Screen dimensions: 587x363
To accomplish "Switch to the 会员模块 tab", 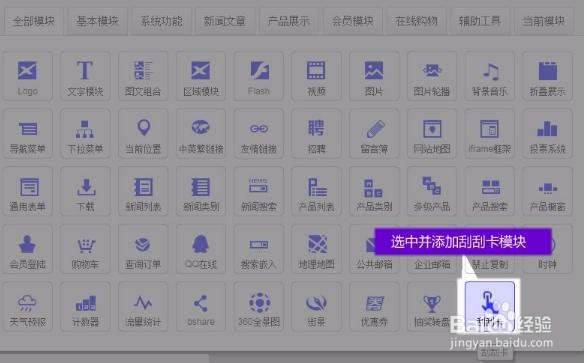I will pyautogui.click(x=352, y=21).
